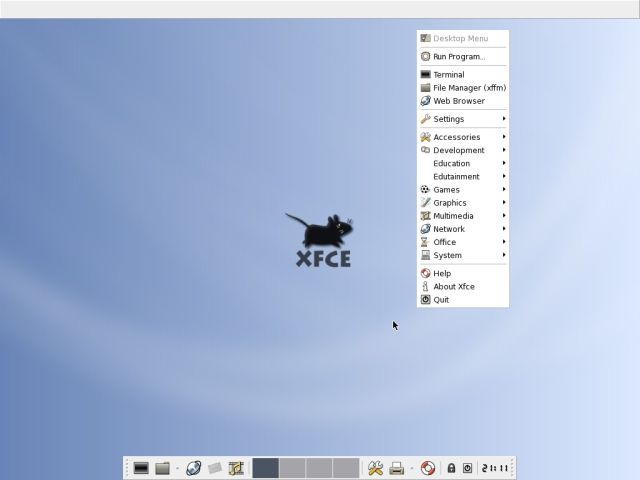Expand the Office submenu
The height and width of the screenshot is (480, 640).
point(463,242)
